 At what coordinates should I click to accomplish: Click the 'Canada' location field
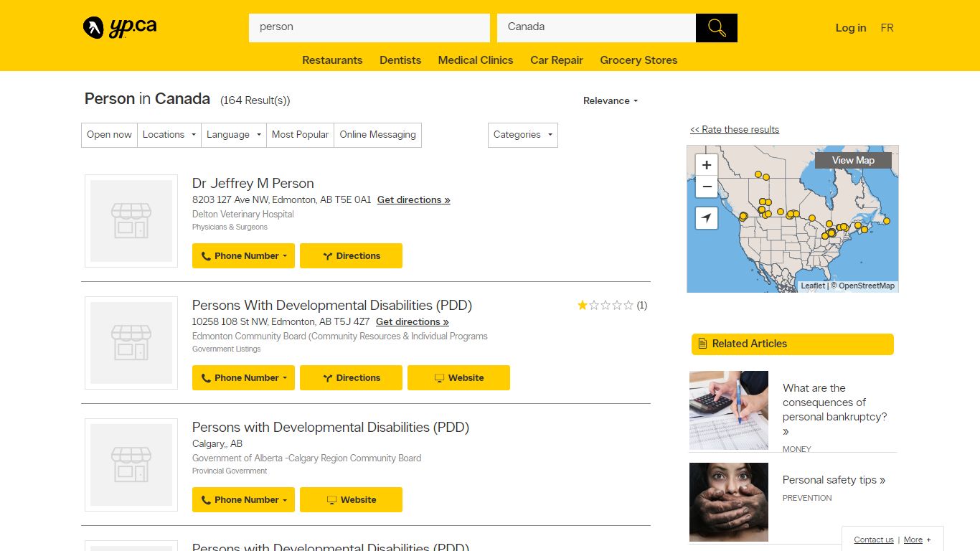pos(596,28)
